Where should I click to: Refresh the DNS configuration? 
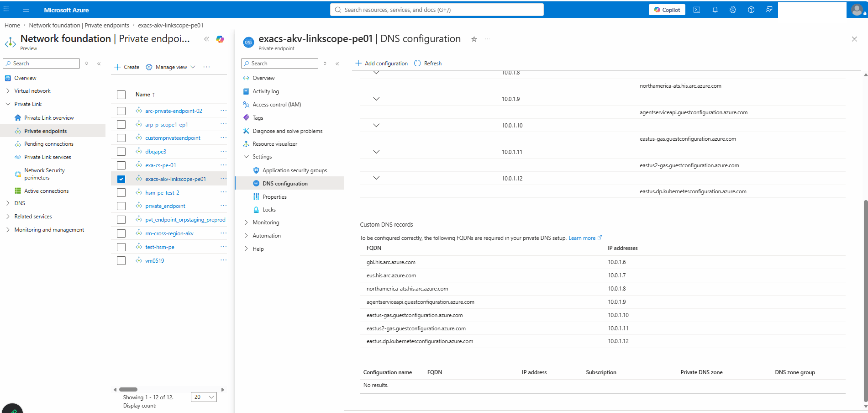pos(428,64)
